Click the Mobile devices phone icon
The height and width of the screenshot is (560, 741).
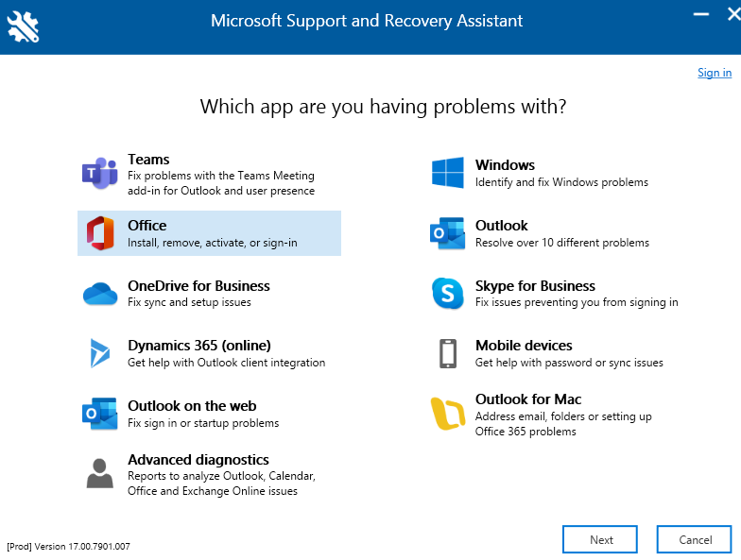pos(448,353)
